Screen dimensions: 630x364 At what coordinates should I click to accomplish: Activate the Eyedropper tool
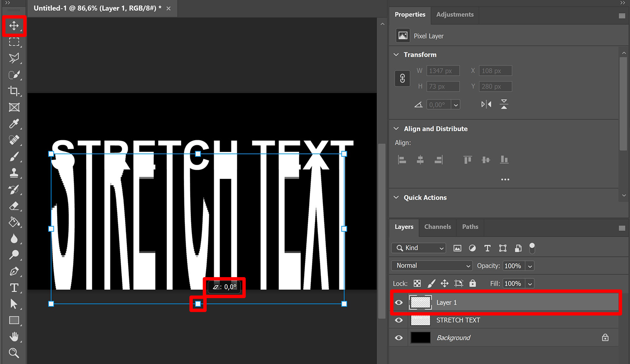(x=14, y=124)
